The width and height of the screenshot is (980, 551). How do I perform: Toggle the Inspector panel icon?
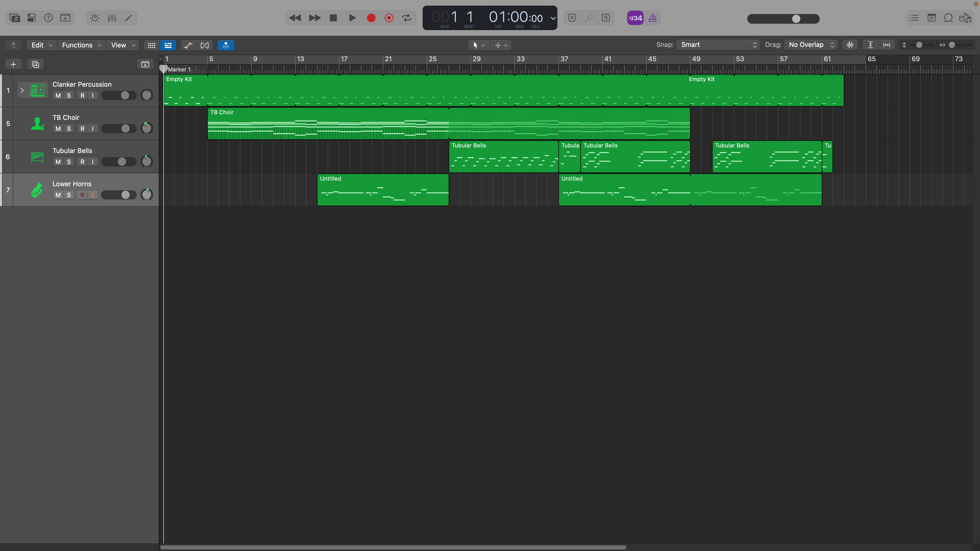point(32,18)
